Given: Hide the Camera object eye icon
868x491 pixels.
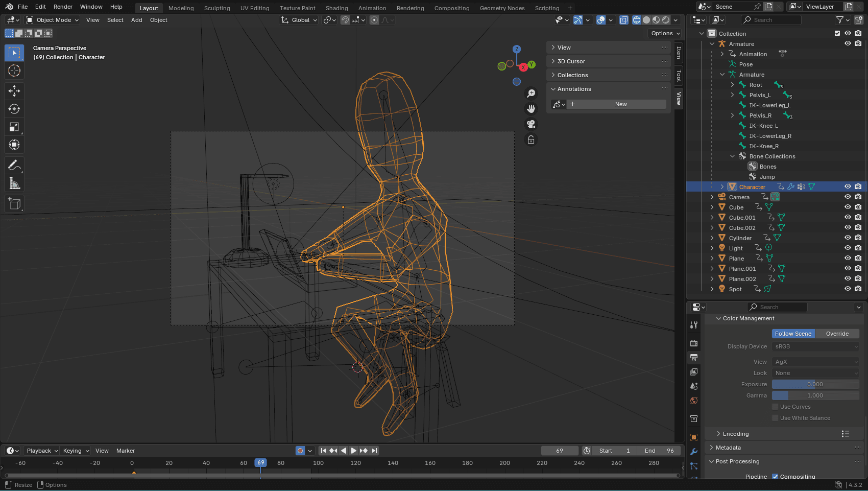Looking at the screenshot, I should coord(848,197).
